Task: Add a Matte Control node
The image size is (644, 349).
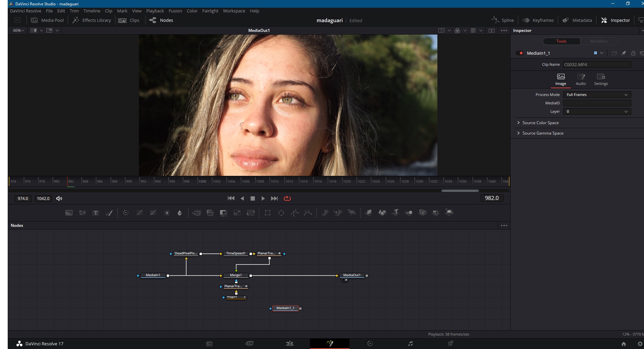Action: (223, 213)
